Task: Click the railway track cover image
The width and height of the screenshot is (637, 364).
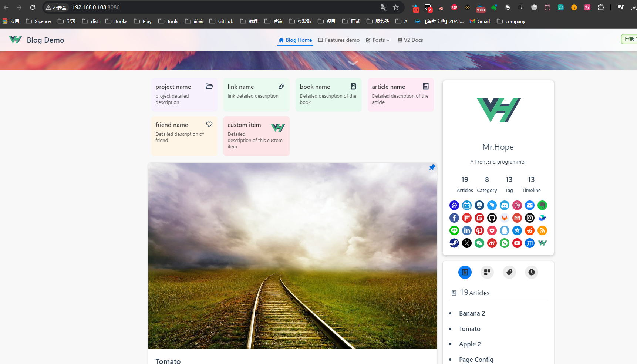Action: 293,256
